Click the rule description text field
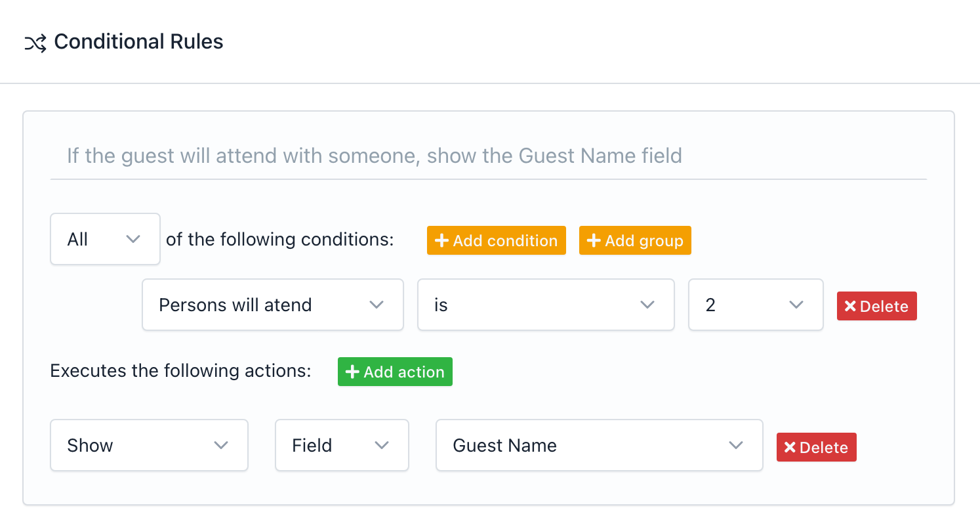Image resolution: width=980 pixels, height=520 pixels. click(x=488, y=156)
